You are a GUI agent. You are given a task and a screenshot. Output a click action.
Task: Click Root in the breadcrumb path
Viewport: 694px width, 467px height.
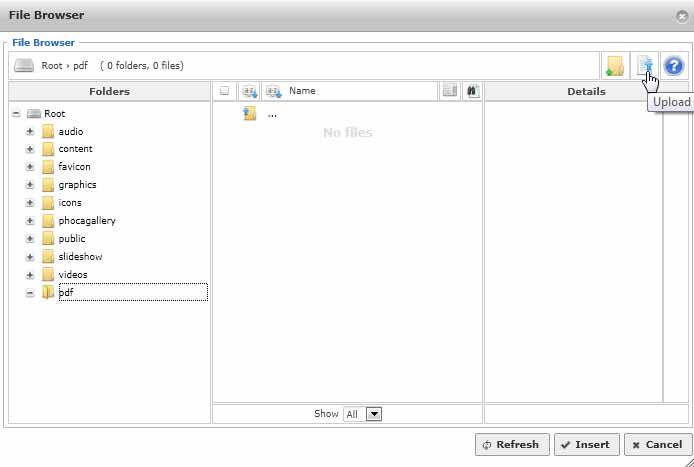point(52,66)
